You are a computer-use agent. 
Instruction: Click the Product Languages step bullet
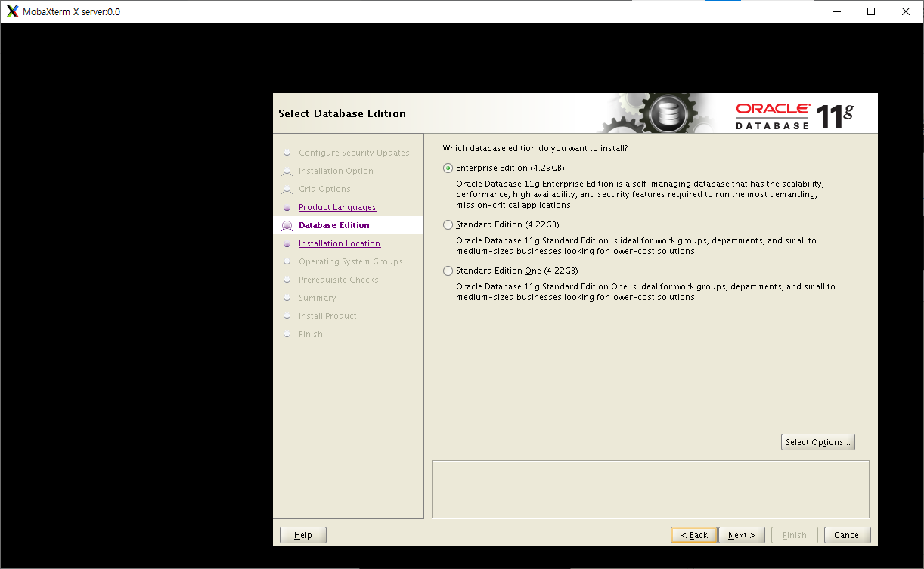tap(287, 207)
